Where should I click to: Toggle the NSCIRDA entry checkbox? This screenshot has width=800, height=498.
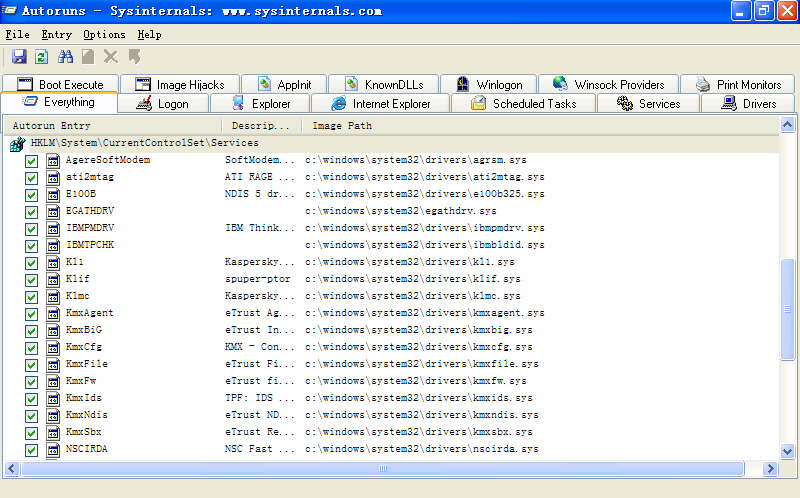tap(31, 450)
